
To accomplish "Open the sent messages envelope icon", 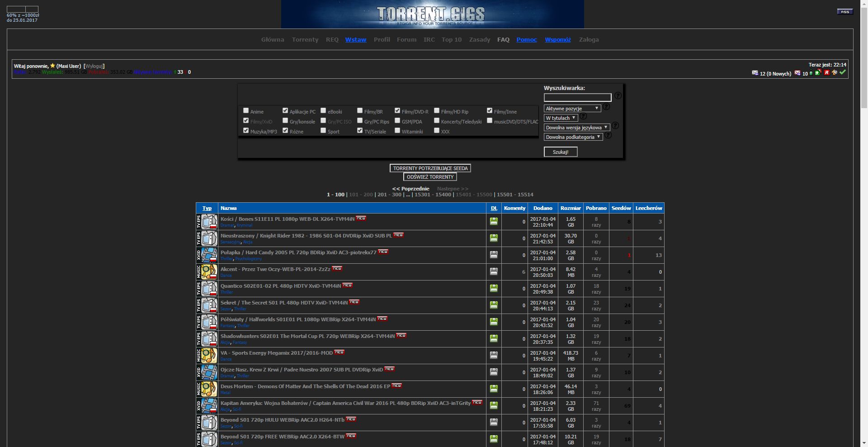I will 797,73.
